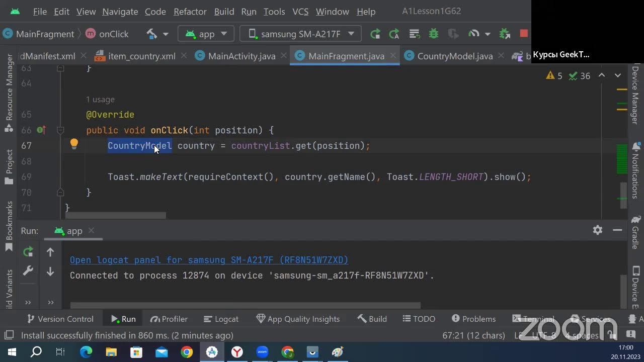Screen dimensions: 644x362
Task: Open the Gradle side panel
Action: click(635, 232)
